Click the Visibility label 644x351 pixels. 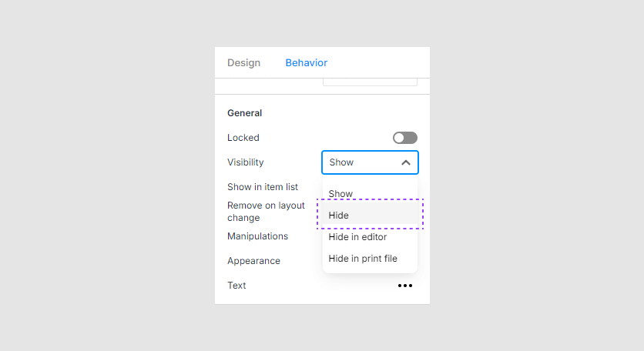245,162
